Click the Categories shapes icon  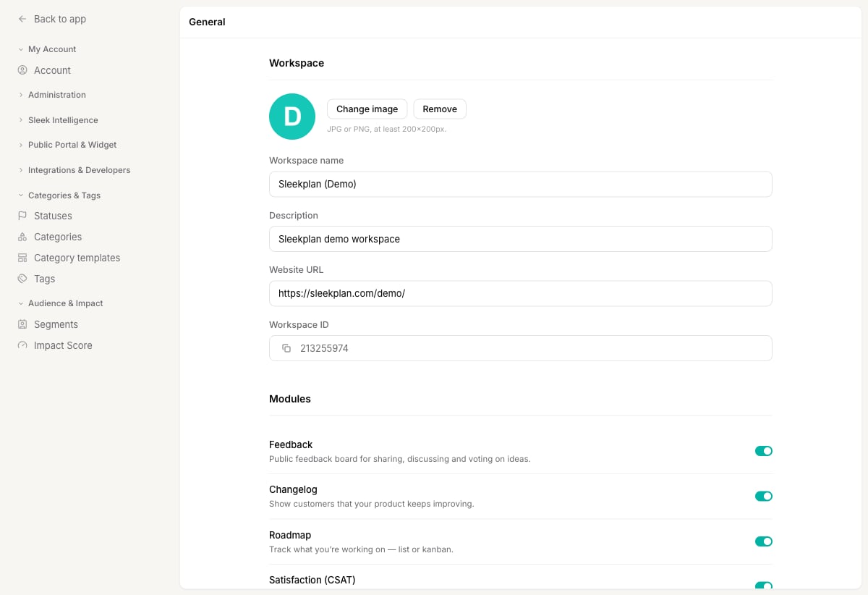pos(22,237)
